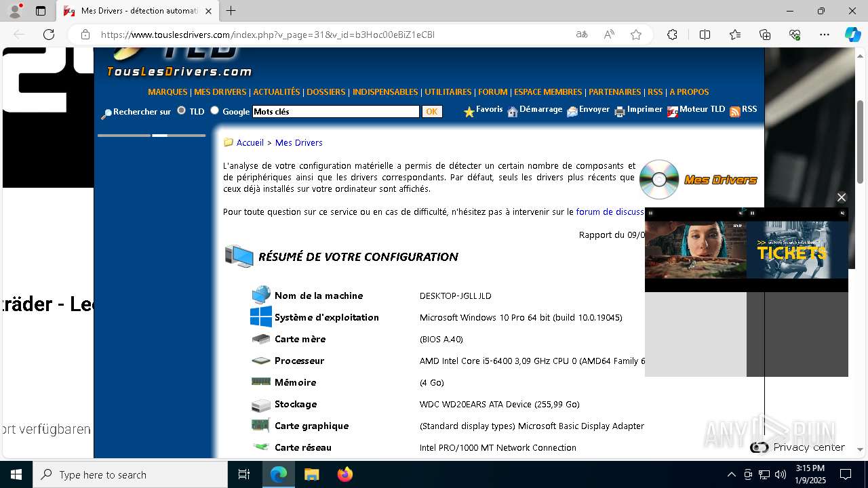Click the taskbar search box
The height and width of the screenshot is (488, 868).
(130, 474)
